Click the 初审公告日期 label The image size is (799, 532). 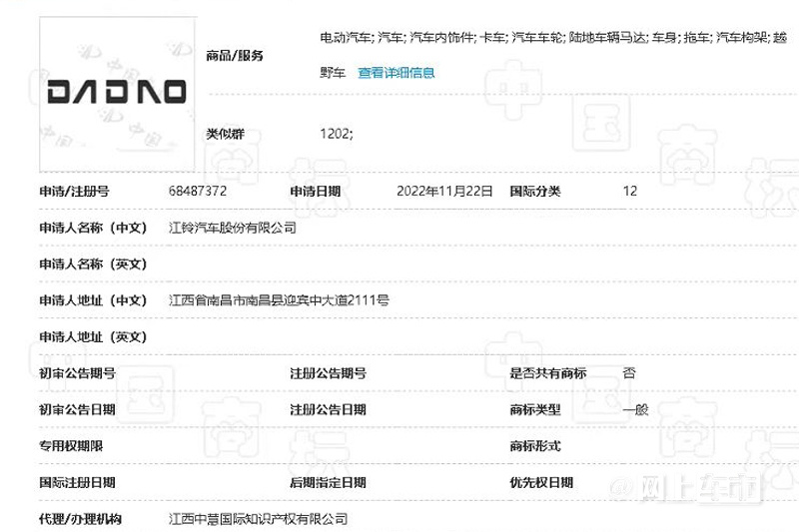[x=78, y=410]
